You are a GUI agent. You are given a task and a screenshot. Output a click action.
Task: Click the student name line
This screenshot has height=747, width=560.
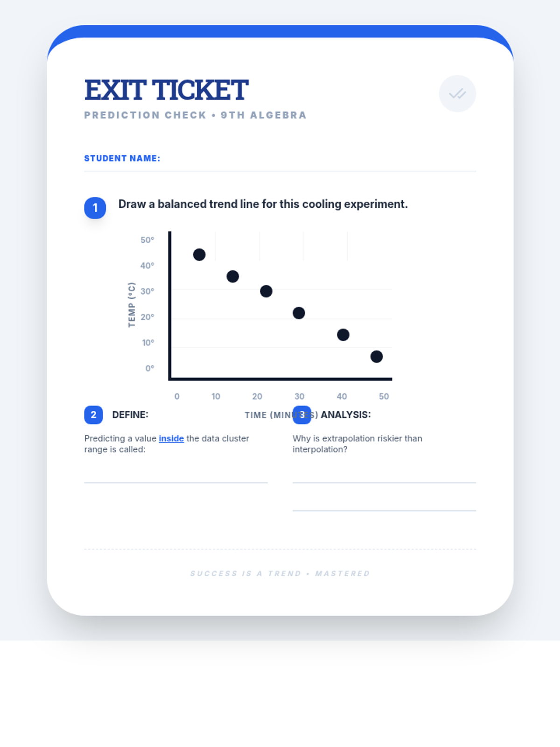pos(280,171)
